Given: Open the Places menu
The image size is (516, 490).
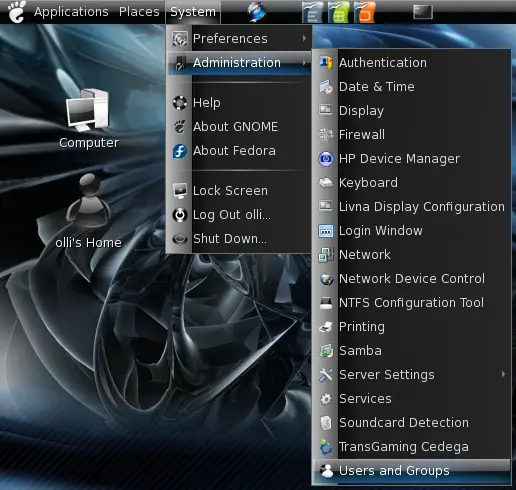Looking at the screenshot, I should [x=139, y=12].
